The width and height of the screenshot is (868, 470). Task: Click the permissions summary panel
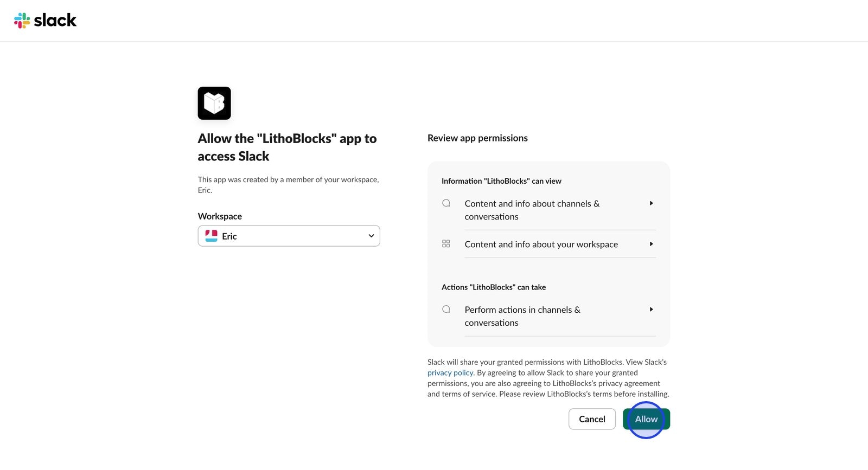[548, 254]
